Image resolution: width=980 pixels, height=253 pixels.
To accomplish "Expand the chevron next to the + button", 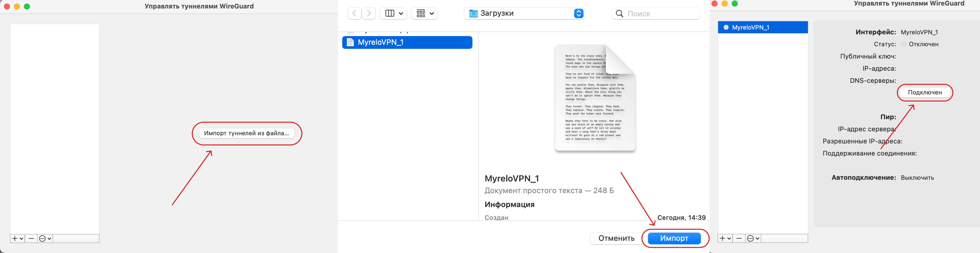I will (x=21, y=239).
